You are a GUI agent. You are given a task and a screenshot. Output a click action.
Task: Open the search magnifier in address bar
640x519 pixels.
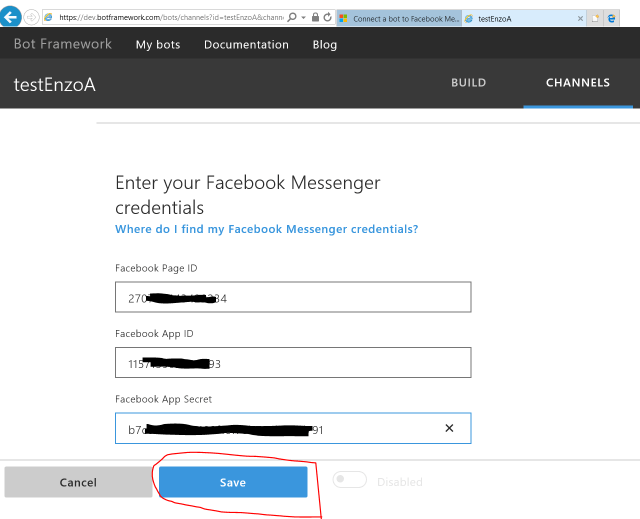pyautogui.click(x=292, y=17)
